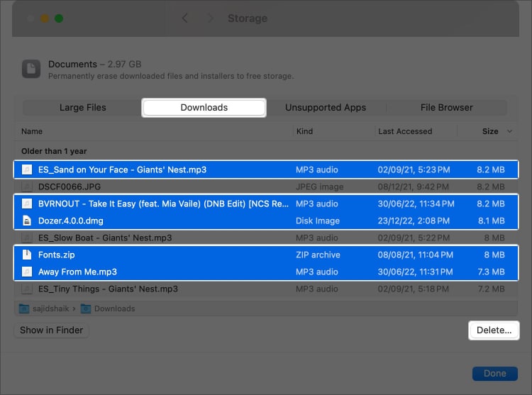Click the 8.1 MB size value
The image size is (532, 395).
point(492,221)
